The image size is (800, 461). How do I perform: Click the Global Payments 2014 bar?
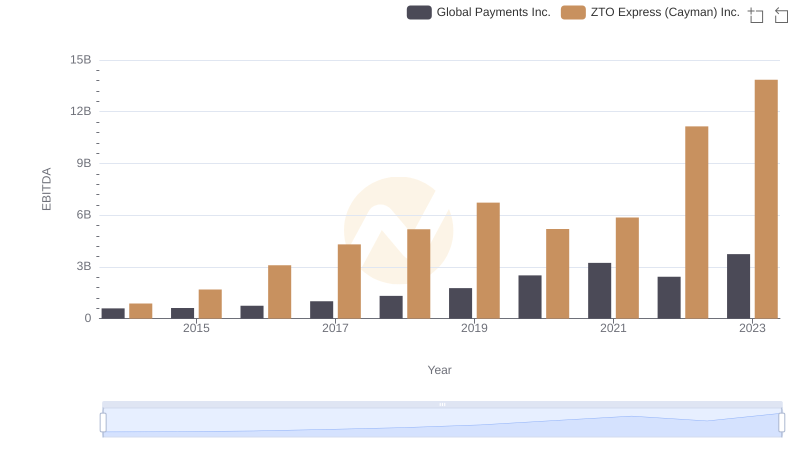tap(113, 313)
